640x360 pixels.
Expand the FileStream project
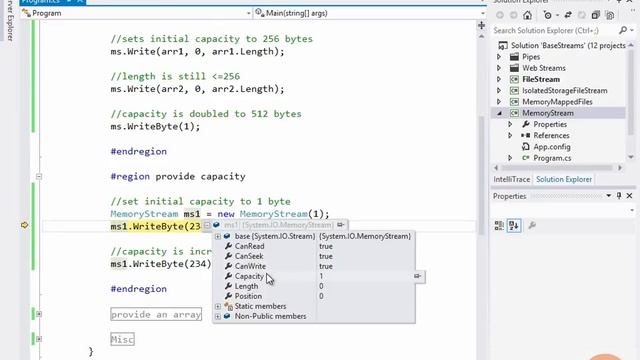(x=499, y=79)
